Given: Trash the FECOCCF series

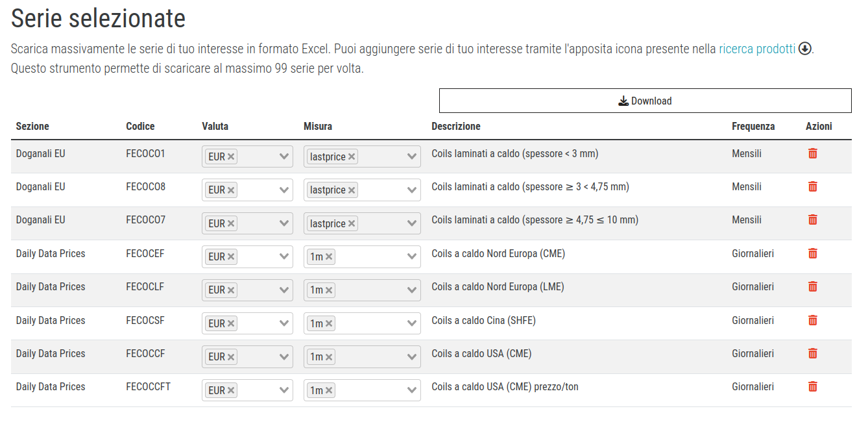Looking at the screenshot, I should pyautogui.click(x=812, y=353).
